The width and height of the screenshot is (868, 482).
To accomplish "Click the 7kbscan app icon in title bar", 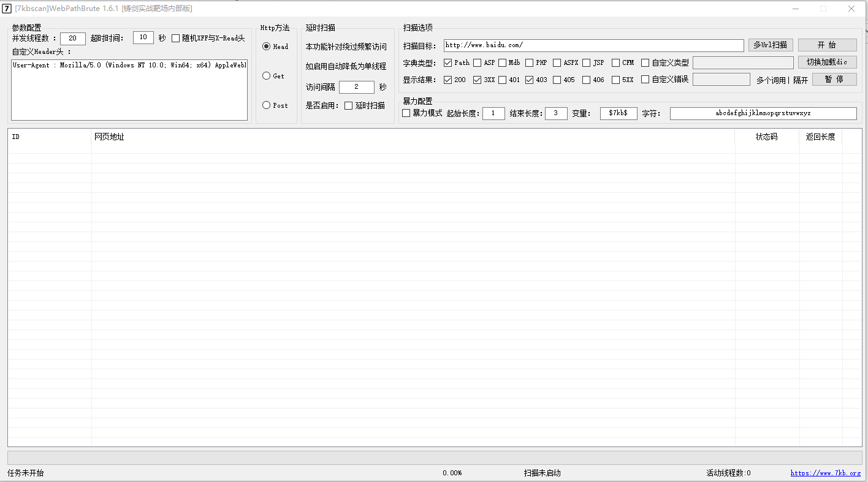I will pyautogui.click(x=7, y=9).
